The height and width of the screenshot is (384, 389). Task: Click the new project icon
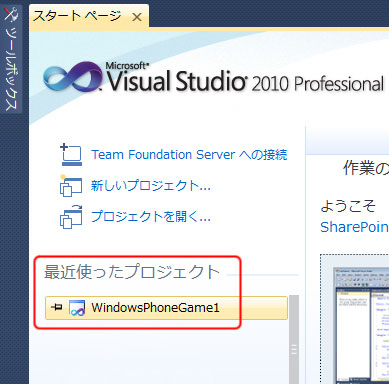[x=71, y=186]
